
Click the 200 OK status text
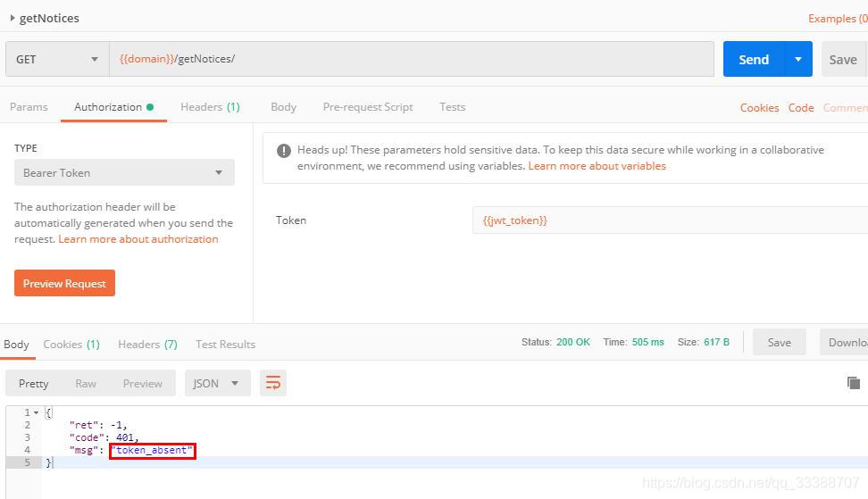tap(573, 342)
